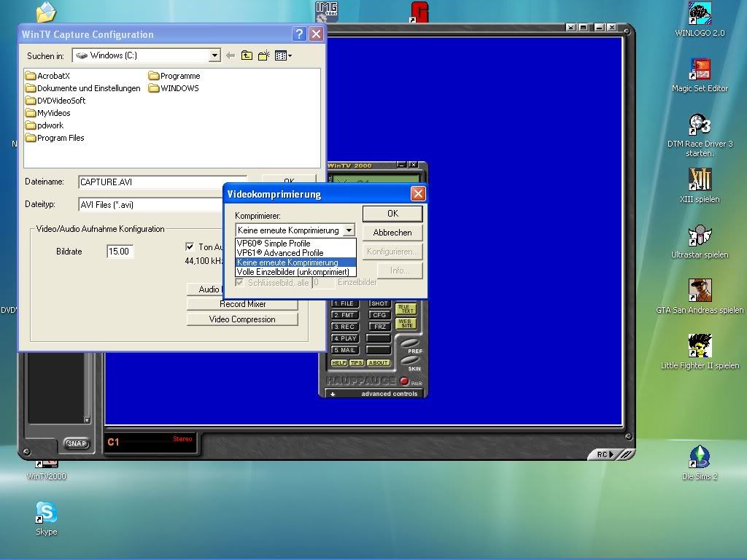Click the Video Compression button
The width and height of the screenshot is (747, 560).
click(242, 319)
